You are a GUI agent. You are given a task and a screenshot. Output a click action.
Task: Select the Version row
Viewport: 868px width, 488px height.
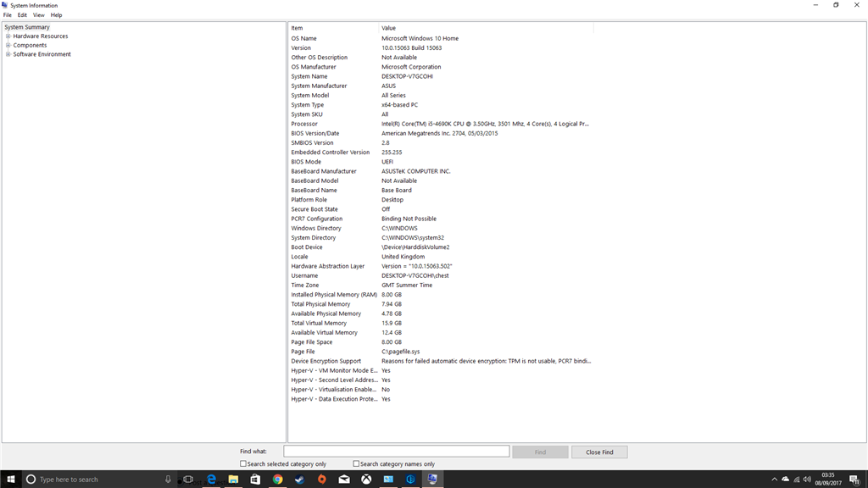coord(441,47)
